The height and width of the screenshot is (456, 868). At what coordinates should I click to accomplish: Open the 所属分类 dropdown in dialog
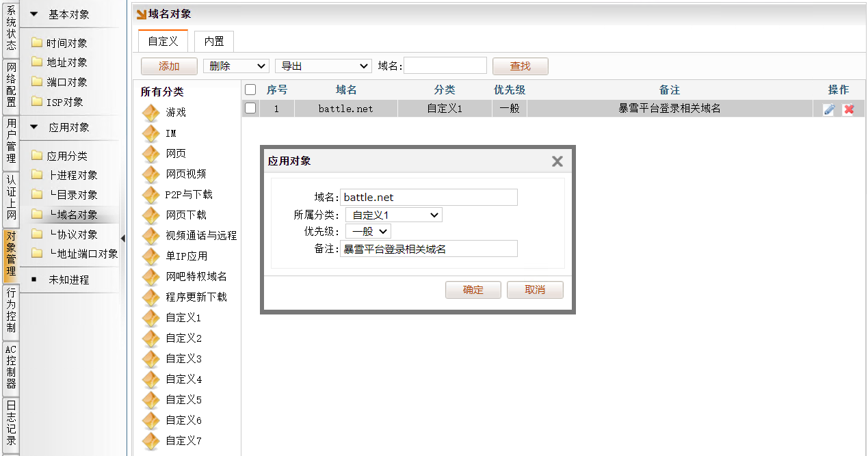point(393,215)
